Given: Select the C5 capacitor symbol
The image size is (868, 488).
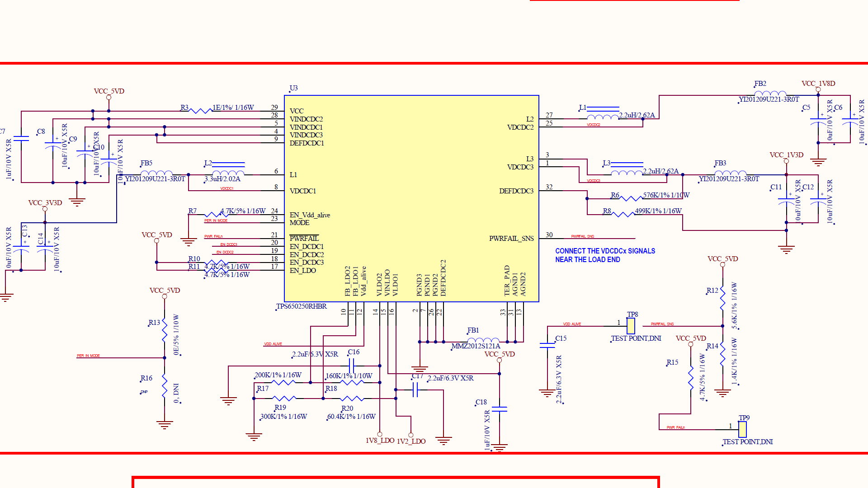Looking at the screenshot, I should 818,121.
